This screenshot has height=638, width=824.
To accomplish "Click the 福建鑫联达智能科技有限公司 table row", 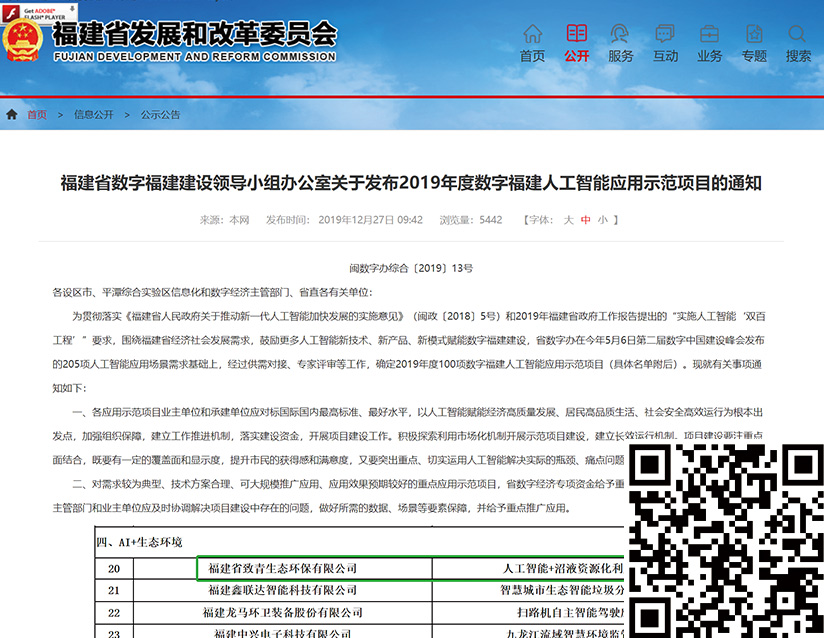I will coord(283,591).
